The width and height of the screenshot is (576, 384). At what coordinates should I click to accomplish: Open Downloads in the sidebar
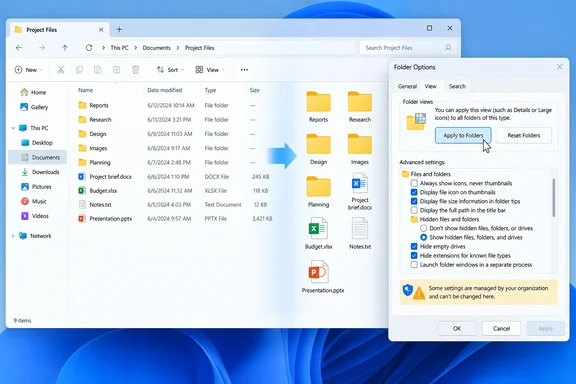pos(40,172)
